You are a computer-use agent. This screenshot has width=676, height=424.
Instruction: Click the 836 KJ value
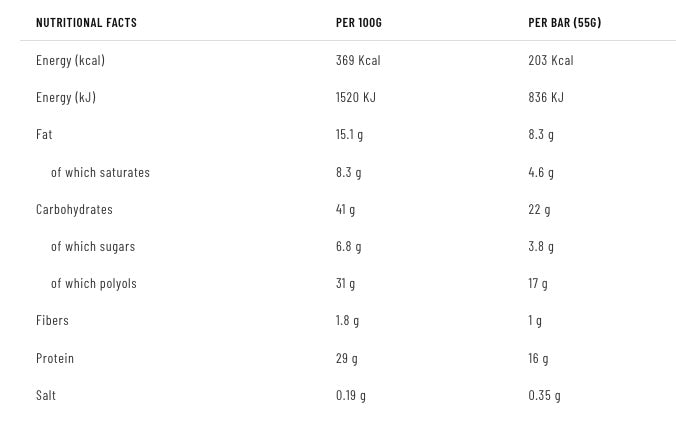(x=546, y=97)
